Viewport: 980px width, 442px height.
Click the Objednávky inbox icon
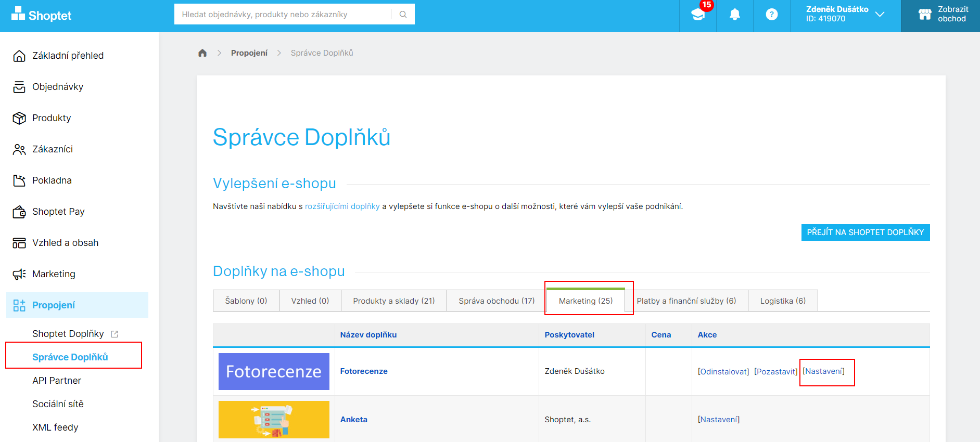tap(19, 87)
